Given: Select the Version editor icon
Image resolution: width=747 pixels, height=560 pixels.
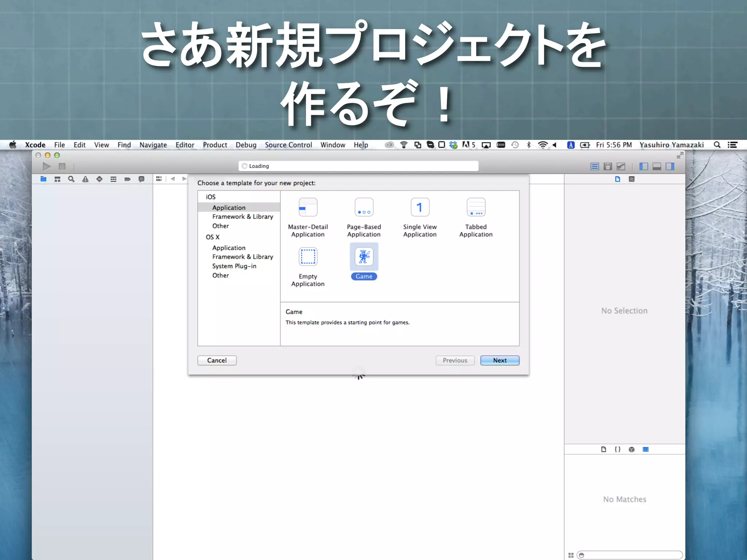Looking at the screenshot, I should pos(621,167).
